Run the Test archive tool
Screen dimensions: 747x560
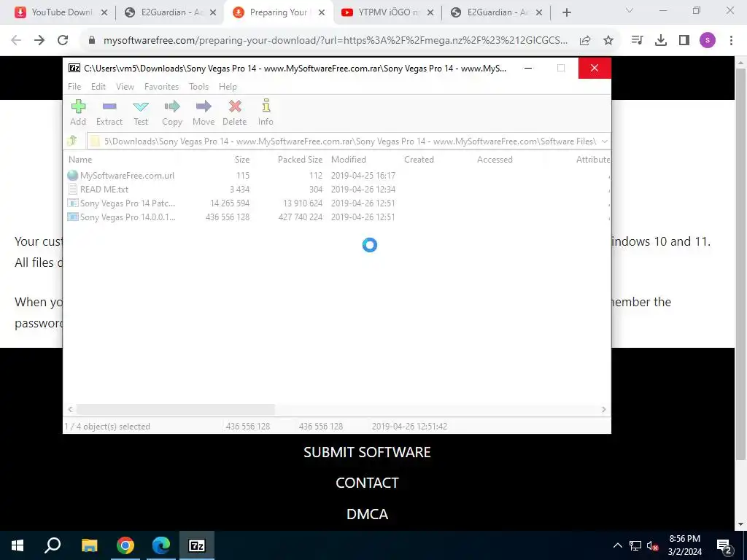click(x=141, y=112)
